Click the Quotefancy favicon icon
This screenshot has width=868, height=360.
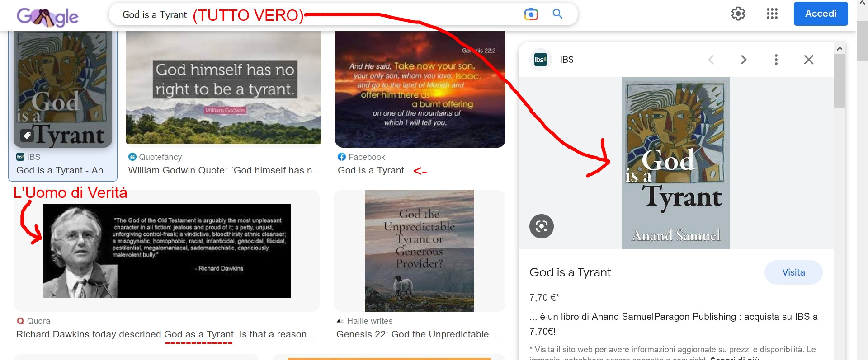point(132,157)
